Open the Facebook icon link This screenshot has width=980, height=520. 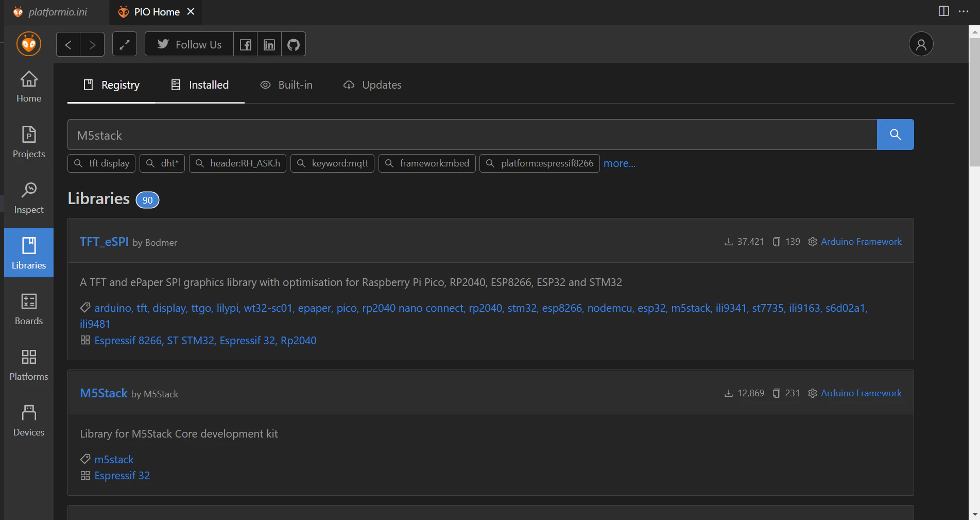246,44
